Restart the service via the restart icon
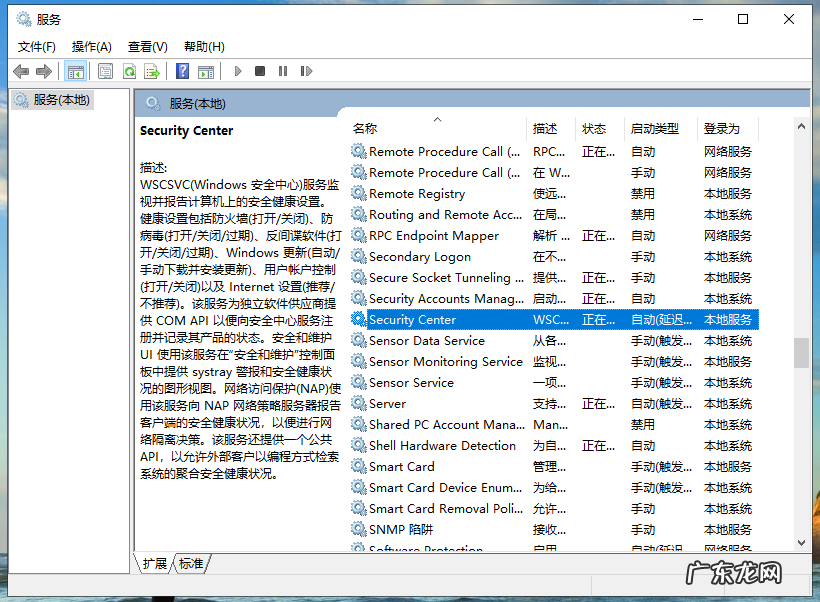820x602 pixels. click(307, 71)
